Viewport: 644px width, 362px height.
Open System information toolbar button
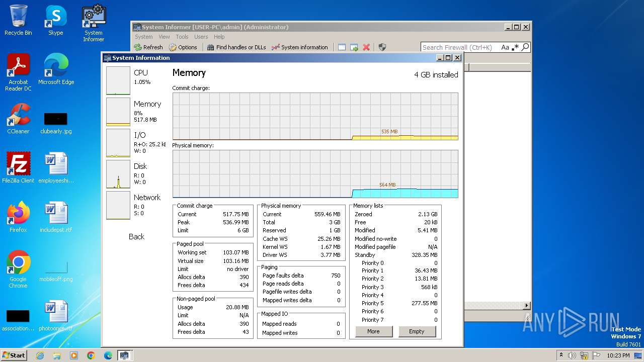pos(300,47)
